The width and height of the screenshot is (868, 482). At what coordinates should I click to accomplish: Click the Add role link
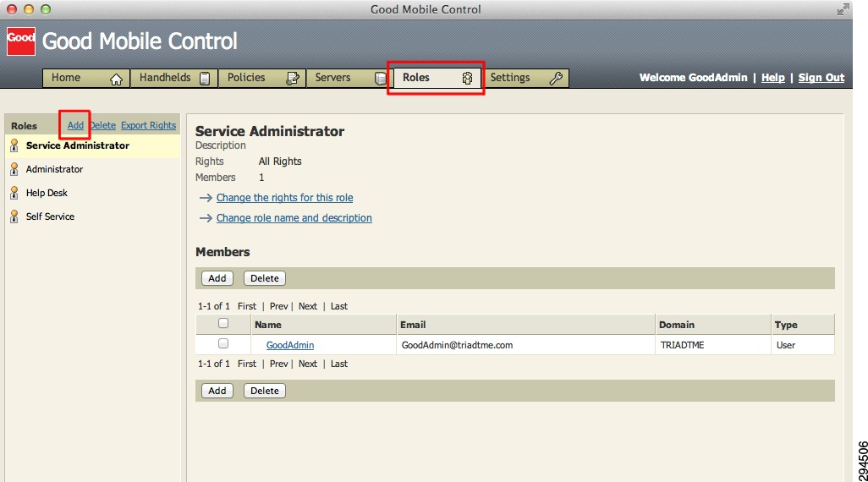pos(75,125)
